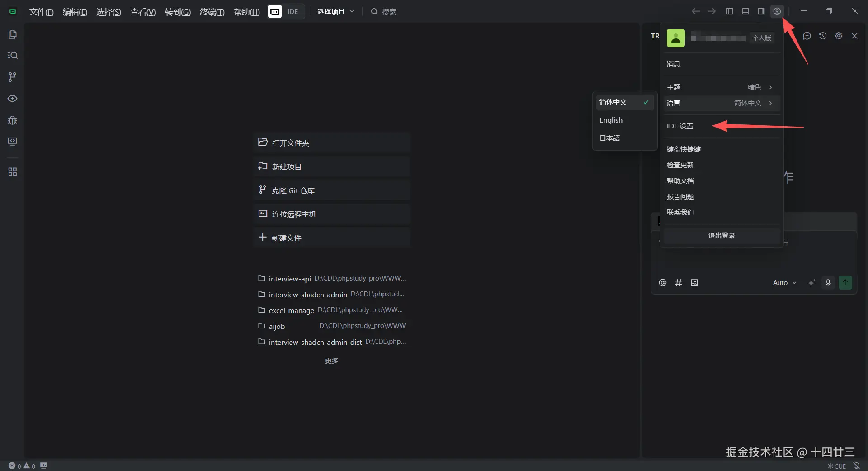Click the errors and warnings status indicator
This screenshot has width=868, height=471.
tap(22, 466)
